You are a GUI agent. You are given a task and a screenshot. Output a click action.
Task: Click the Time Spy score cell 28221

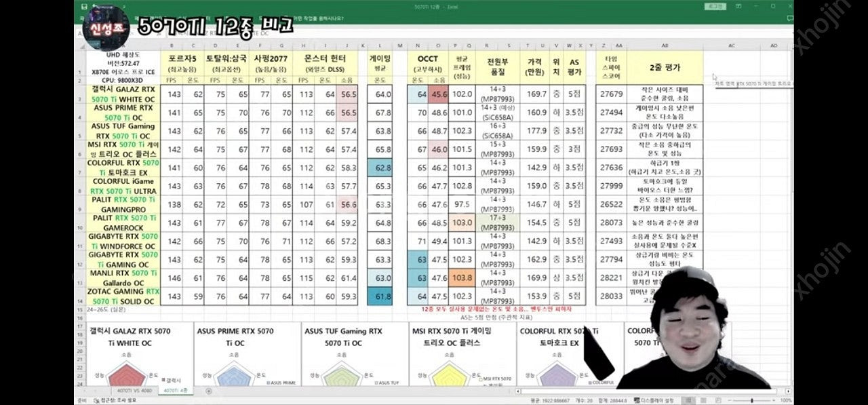tap(611, 278)
